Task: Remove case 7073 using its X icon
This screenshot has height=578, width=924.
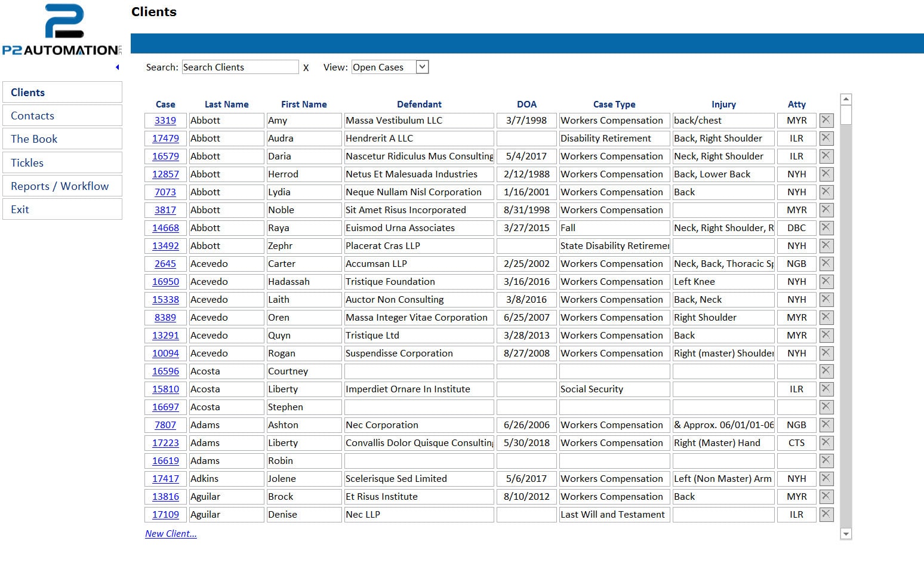Action: pyautogui.click(x=826, y=192)
